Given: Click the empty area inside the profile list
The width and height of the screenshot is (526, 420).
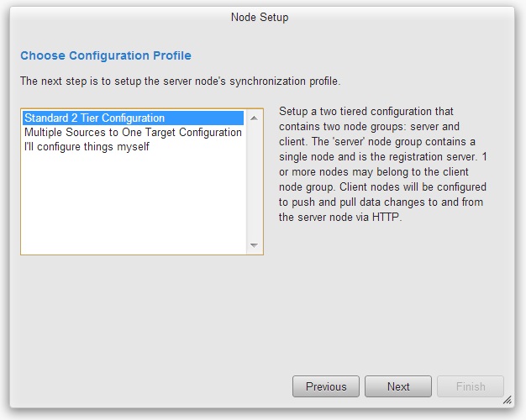Looking at the screenshot, I should (134, 203).
